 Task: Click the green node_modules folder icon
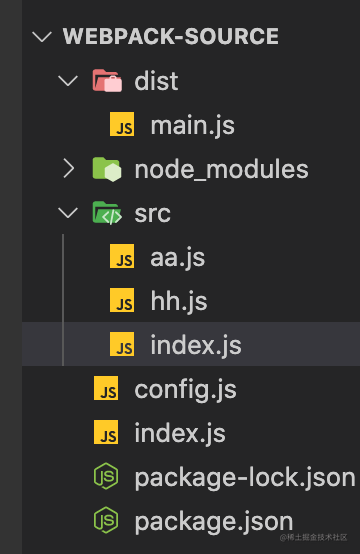click(107, 169)
